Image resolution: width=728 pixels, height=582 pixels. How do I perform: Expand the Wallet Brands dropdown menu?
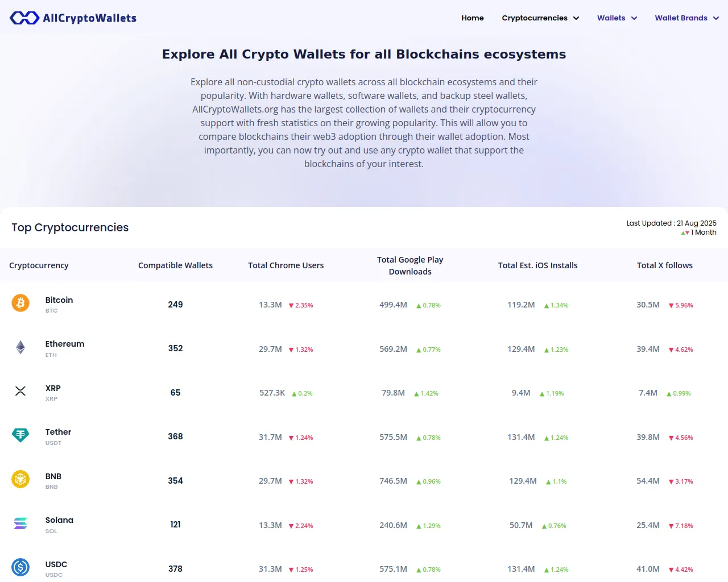click(x=687, y=18)
